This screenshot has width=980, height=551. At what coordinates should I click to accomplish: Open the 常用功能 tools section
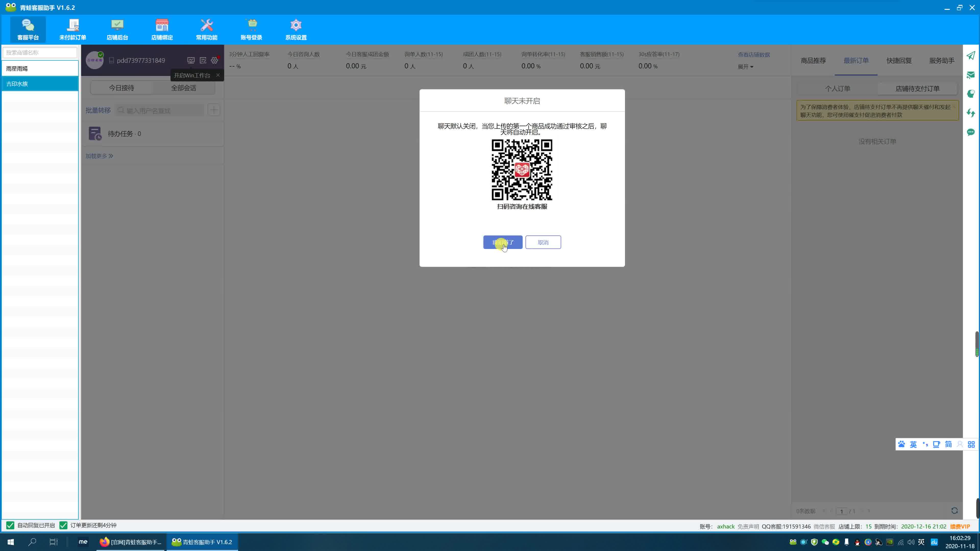[x=206, y=29]
